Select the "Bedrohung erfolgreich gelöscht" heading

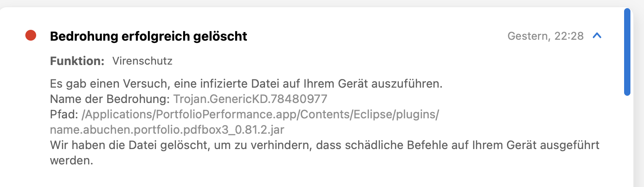pos(148,36)
